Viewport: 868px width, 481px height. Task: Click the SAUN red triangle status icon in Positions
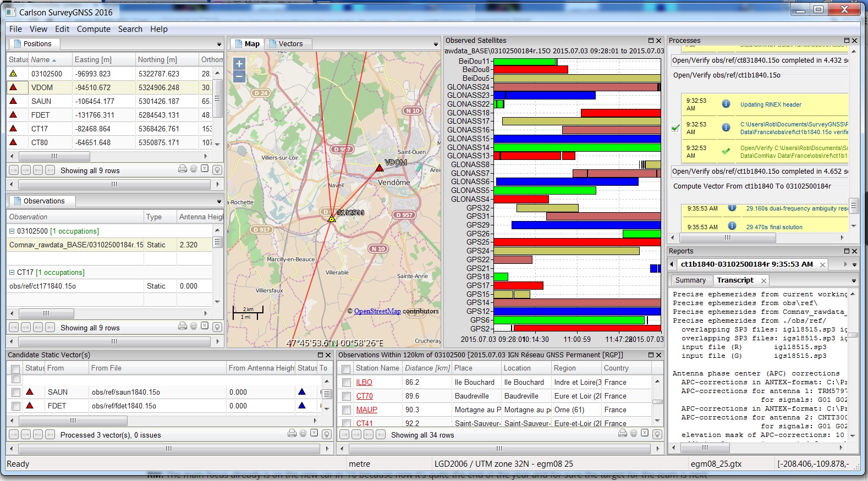13,101
